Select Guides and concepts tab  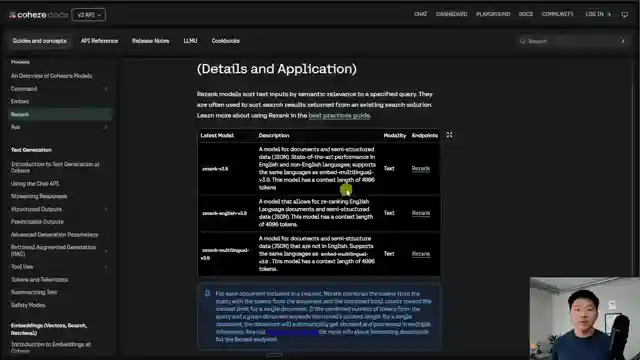tap(40, 41)
